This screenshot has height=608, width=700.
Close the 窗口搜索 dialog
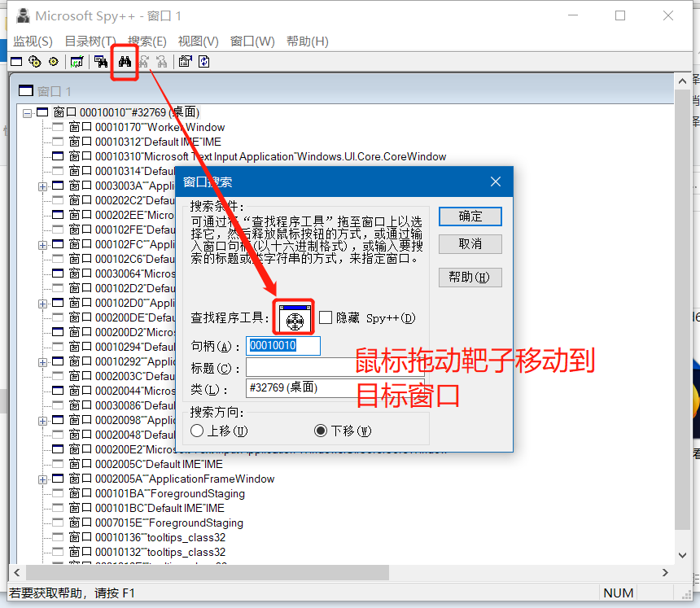point(496,182)
